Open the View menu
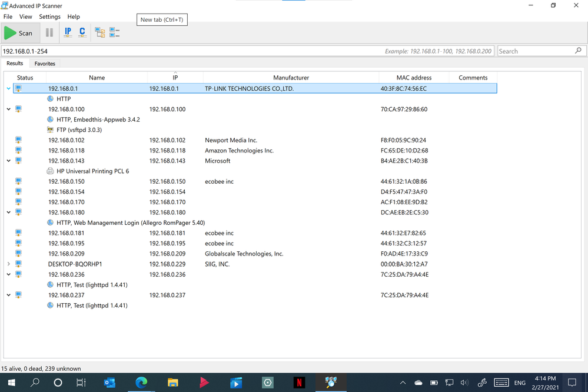 click(x=26, y=17)
